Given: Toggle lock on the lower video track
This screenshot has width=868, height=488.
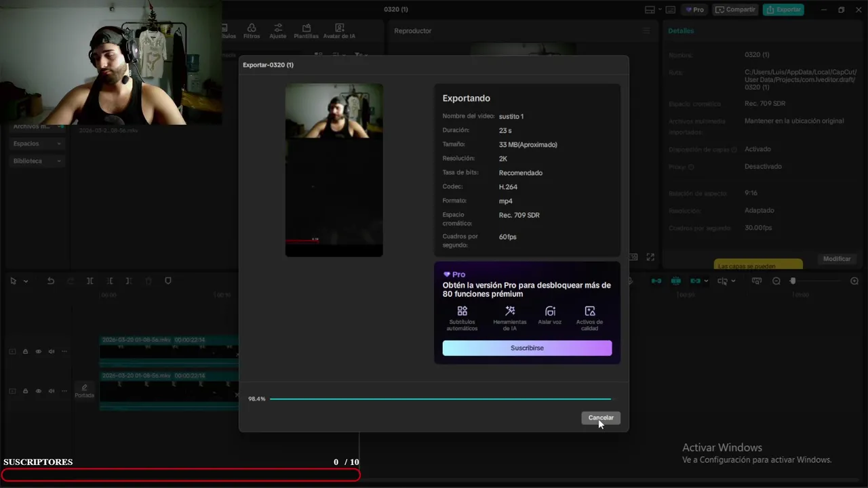Looking at the screenshot, I should click(x=25, y=391).
